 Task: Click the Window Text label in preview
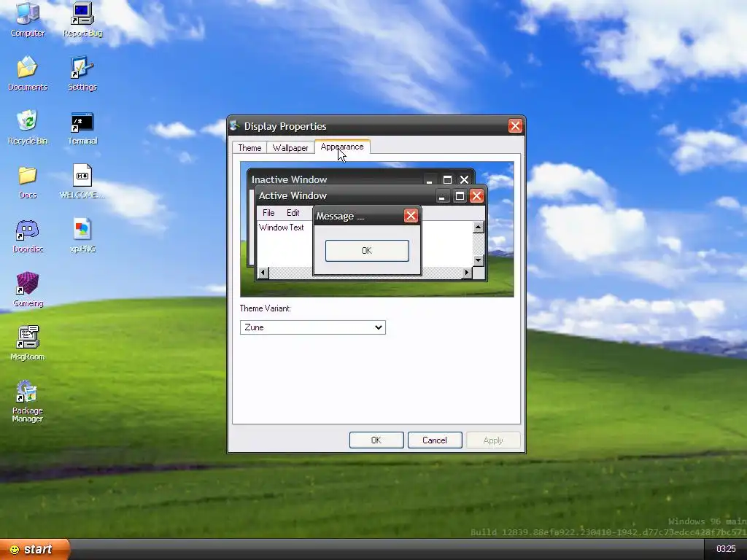pos(281,227)
